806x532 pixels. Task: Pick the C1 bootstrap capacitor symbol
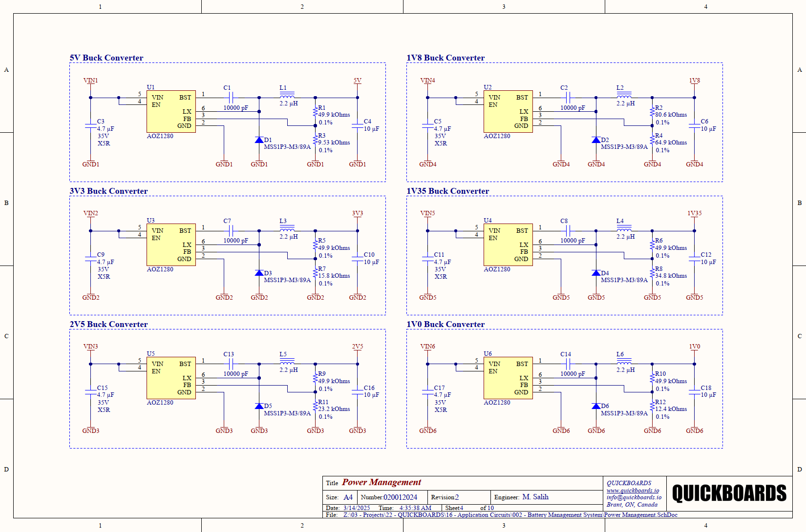(231, 98)
